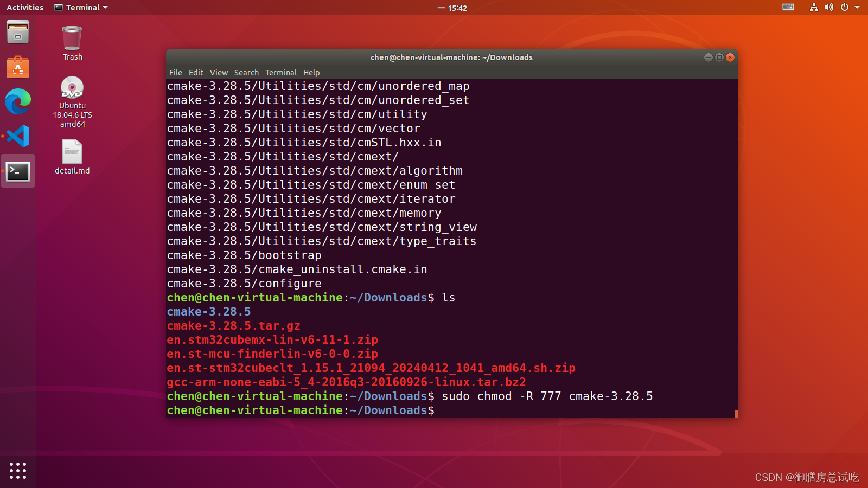This screenshot has height=488, width=868.
Task: Expand the system menu arrow
Action: (857, 8)
